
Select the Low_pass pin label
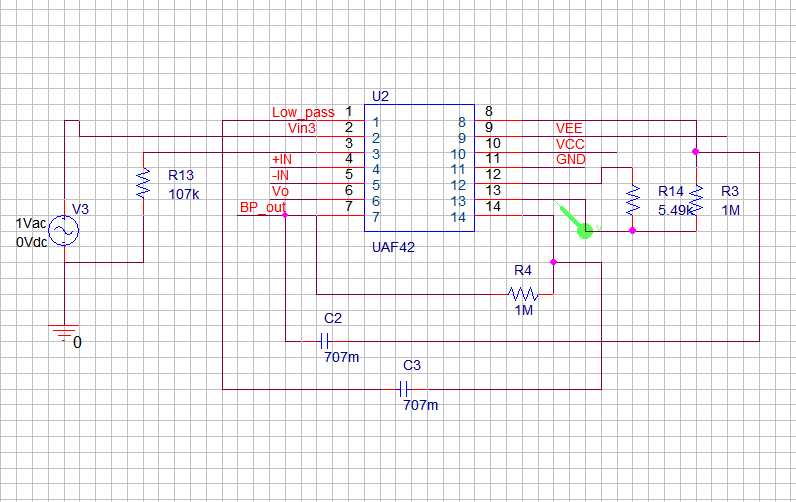point(303,112)
